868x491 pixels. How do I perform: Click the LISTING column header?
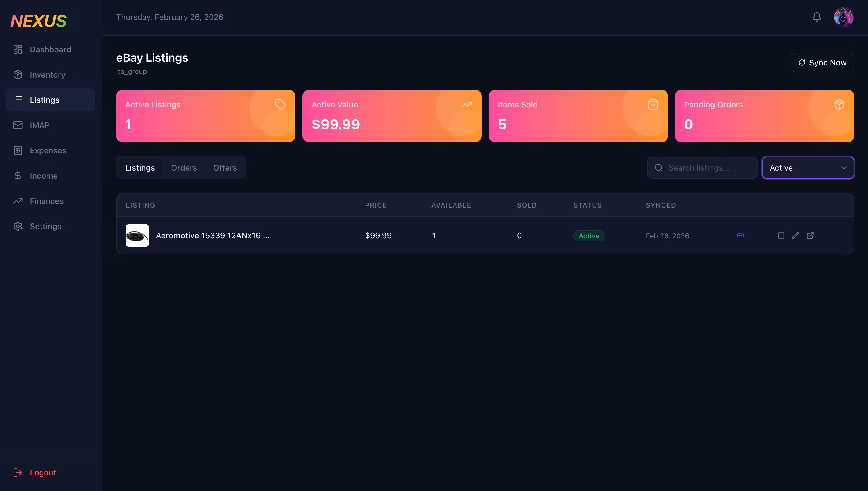point(140,205)
